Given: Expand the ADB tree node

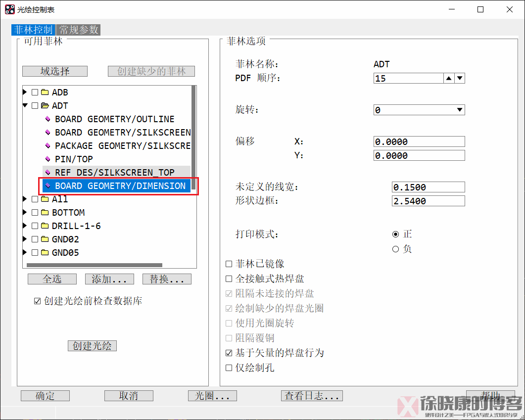Looking at the screenshot, I should click(24, 92).
